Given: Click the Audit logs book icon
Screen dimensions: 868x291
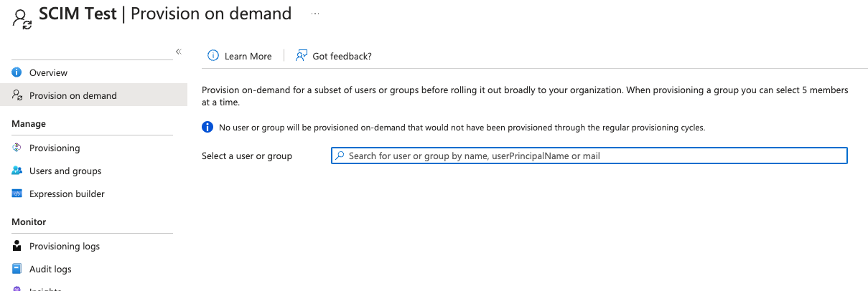Looking at the screenshot, I should (x=17, y=269).
